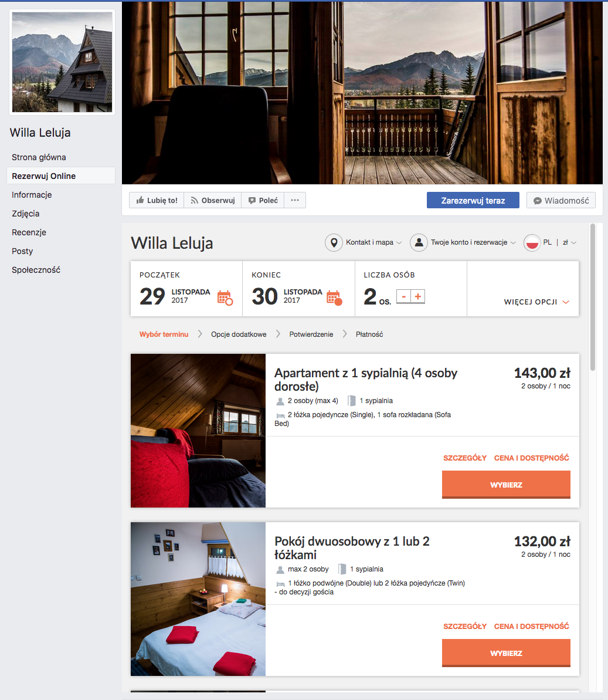Open the end date calendar icon

point(335,297)
